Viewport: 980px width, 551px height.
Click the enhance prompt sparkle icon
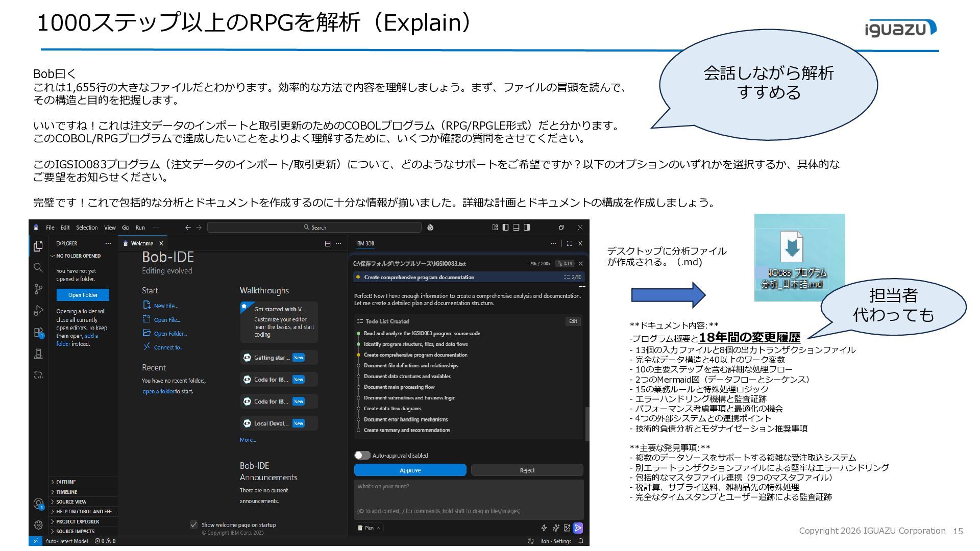[x=556, y=528]
